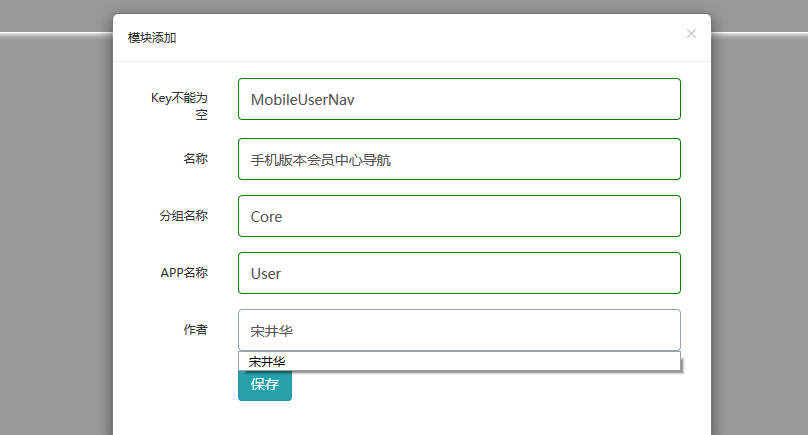Click the 作者 label
The image size is (808, 435).
[x=195, y=329]
